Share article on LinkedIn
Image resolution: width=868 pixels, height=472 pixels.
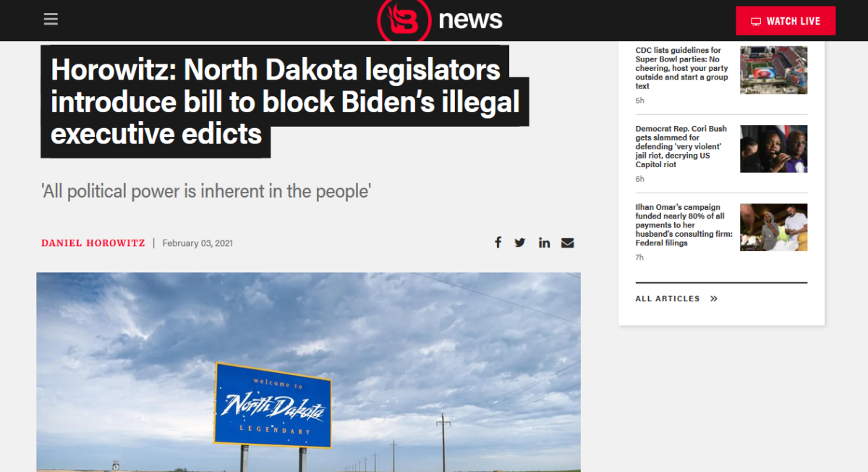coord(544,243)
